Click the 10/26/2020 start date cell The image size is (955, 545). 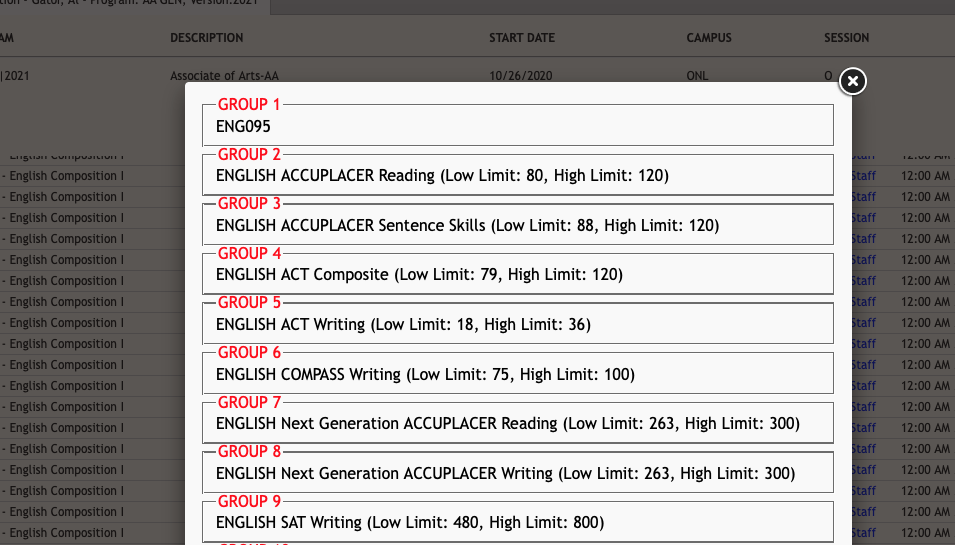pos(521,76)
